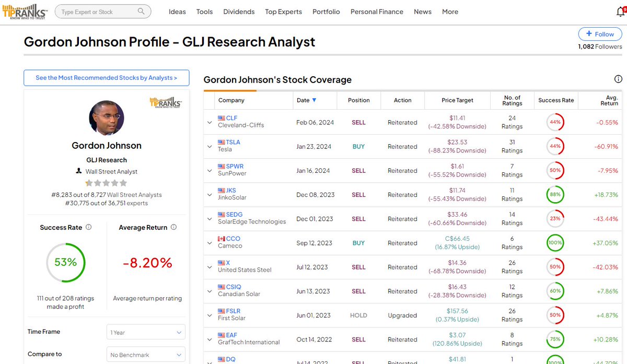Expand the CCO Cameco row

click(210, 243)
